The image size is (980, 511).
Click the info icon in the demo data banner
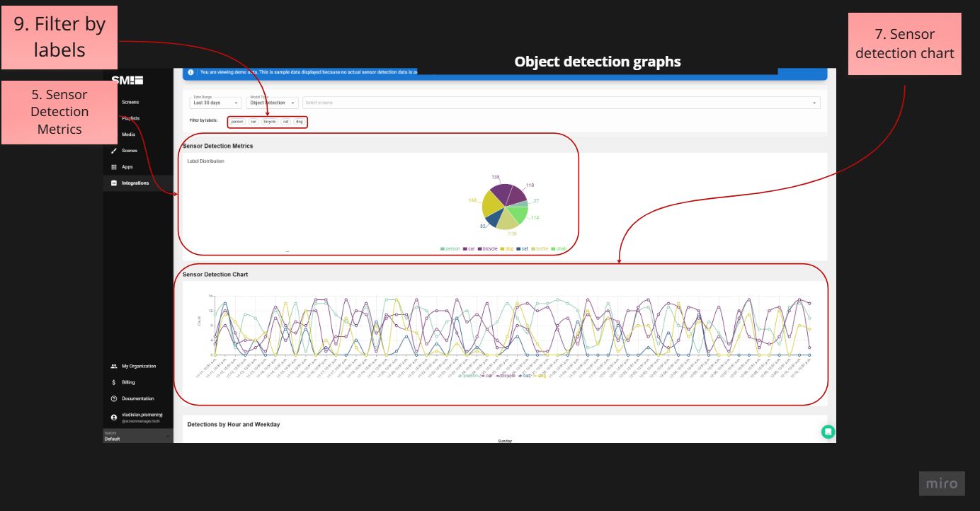[190, 72]
